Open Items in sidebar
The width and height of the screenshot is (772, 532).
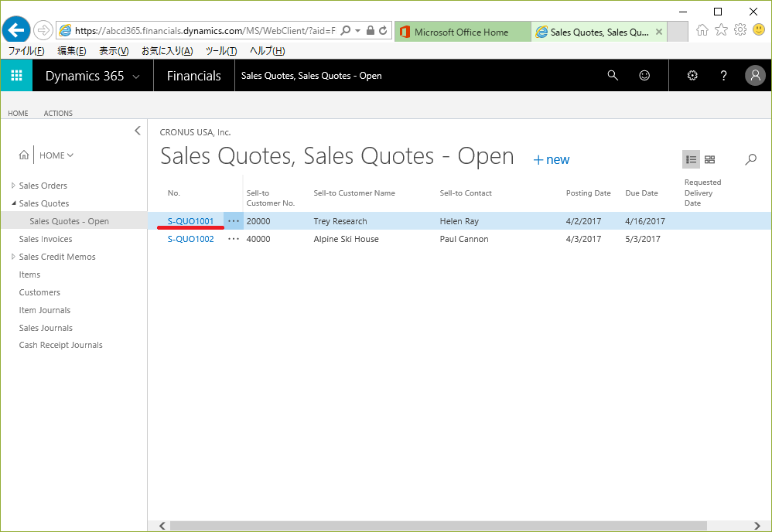[x=29, y=275]
